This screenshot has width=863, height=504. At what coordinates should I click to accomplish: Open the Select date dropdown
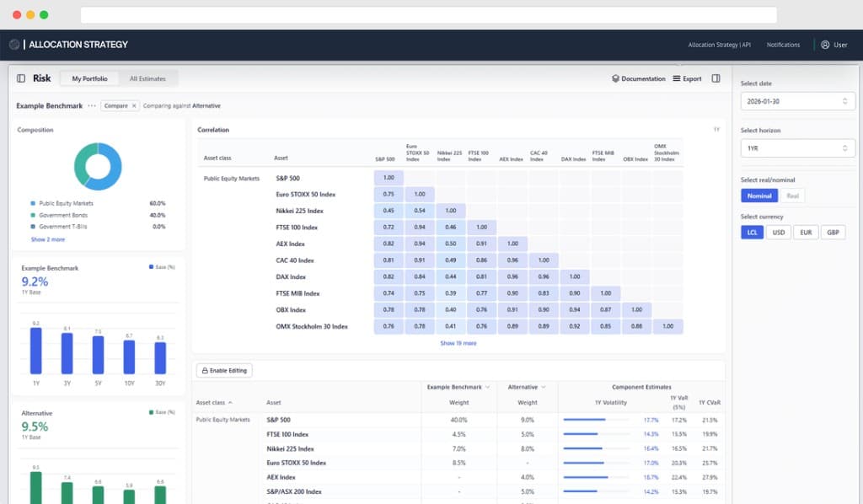click(x=797, y=100)
